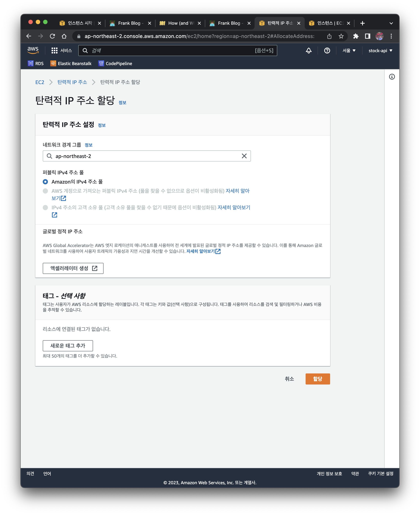Expand the stock-api account dropdown
This screenshot has width=420, height=515.
click(380, 51)
